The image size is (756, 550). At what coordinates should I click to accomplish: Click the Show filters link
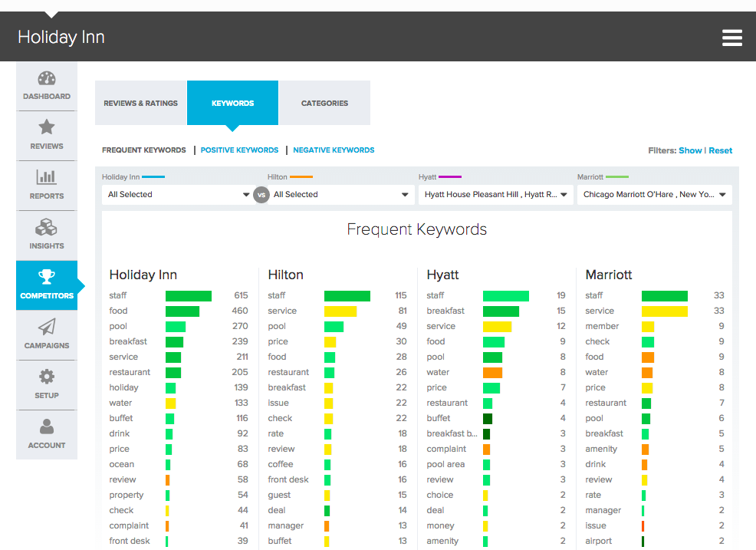[x=690, y=150]
